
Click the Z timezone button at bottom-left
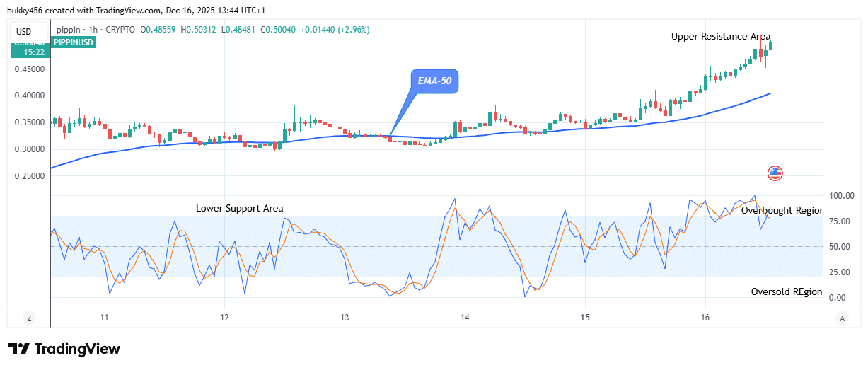29,319
